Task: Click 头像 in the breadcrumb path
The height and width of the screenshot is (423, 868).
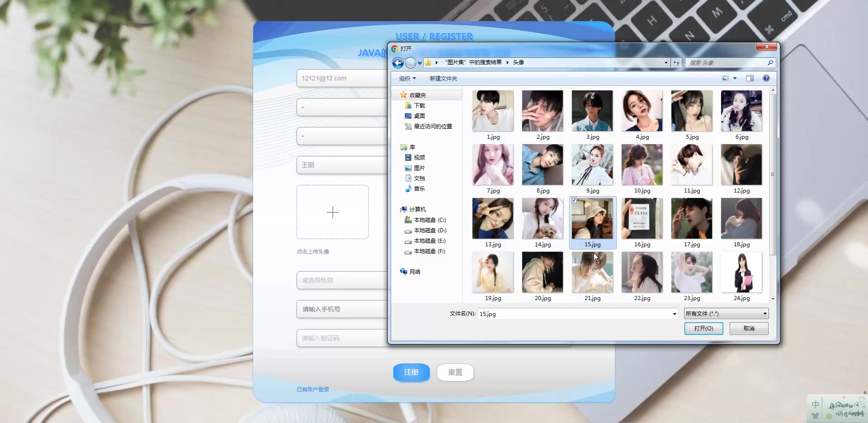Action: point(518,62)
